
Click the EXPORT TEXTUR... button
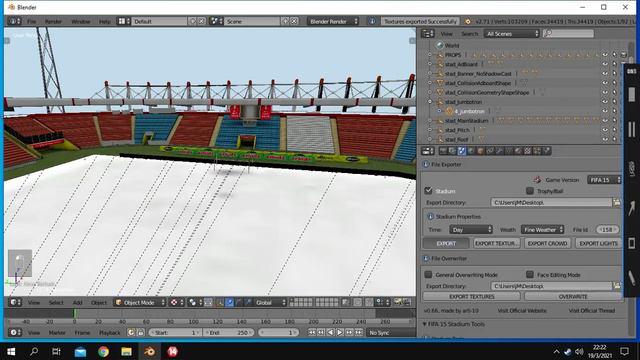click(497, 243)
